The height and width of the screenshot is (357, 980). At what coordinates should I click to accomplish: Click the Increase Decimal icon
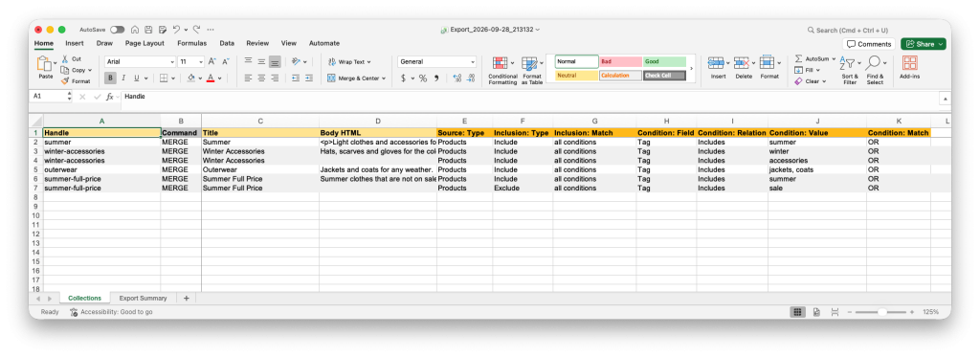point(457,78)
